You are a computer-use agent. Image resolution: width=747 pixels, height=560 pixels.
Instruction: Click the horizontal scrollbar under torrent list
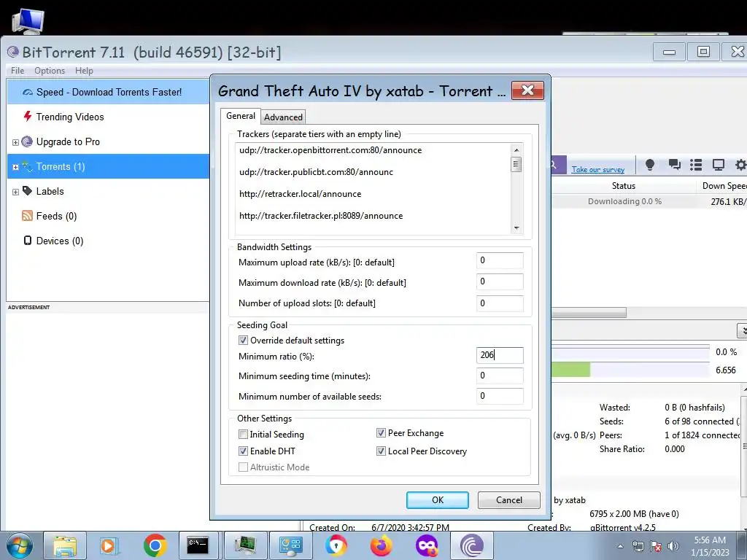pyautogui.click(x=589, y=313)
